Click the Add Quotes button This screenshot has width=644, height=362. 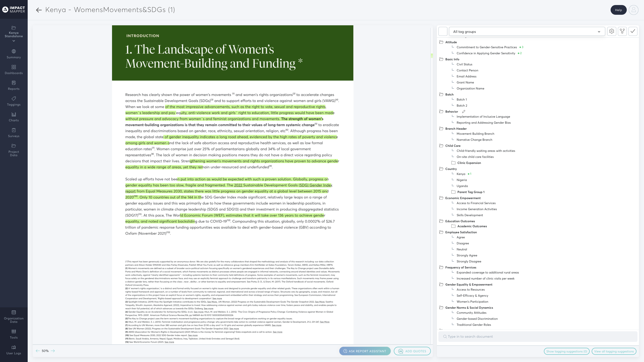click(412, 351)
